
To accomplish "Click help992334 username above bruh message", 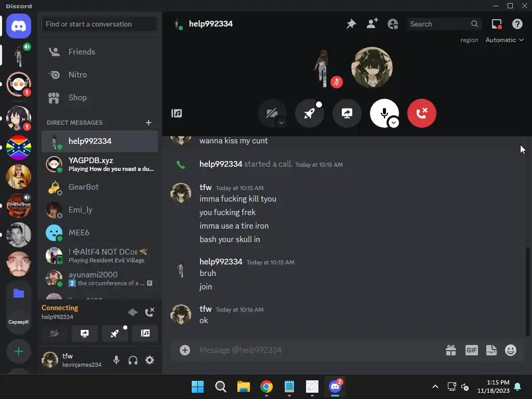I will [221, 262].
